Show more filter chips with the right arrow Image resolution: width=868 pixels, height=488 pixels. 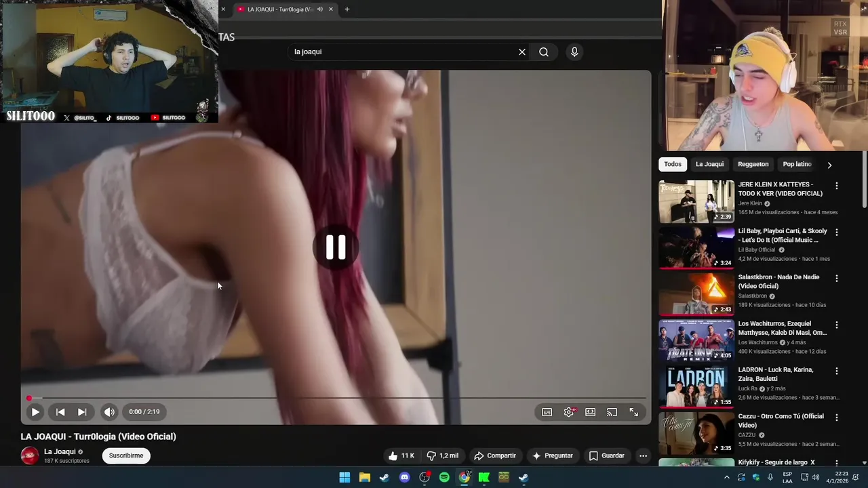(829, 165)
